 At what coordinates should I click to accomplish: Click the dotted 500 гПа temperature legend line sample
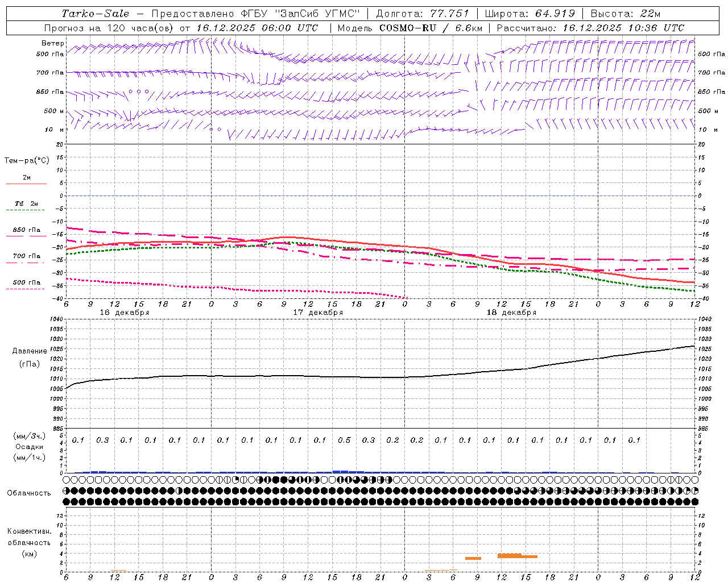coord(26,289)
